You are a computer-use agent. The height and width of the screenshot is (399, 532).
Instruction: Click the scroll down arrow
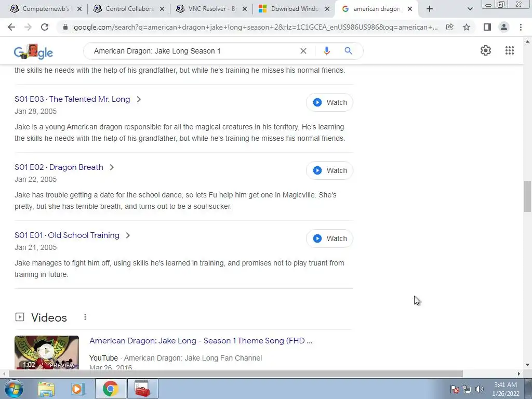pos(527,365)
